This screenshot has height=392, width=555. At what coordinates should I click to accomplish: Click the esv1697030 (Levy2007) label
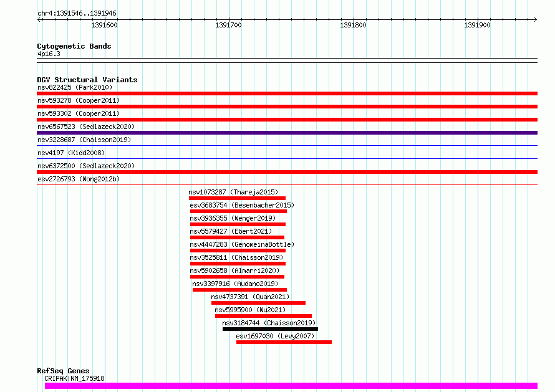coord(275,336)
